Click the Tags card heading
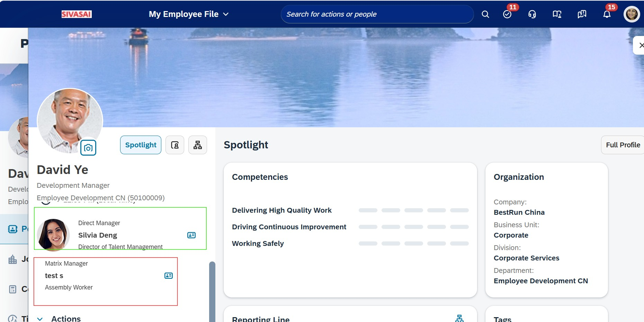 [502, 319]
